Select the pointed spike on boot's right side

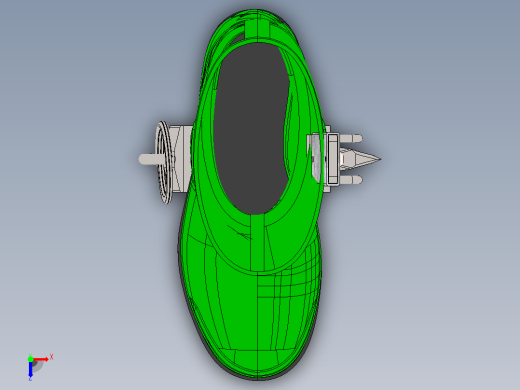click(361, 159)
